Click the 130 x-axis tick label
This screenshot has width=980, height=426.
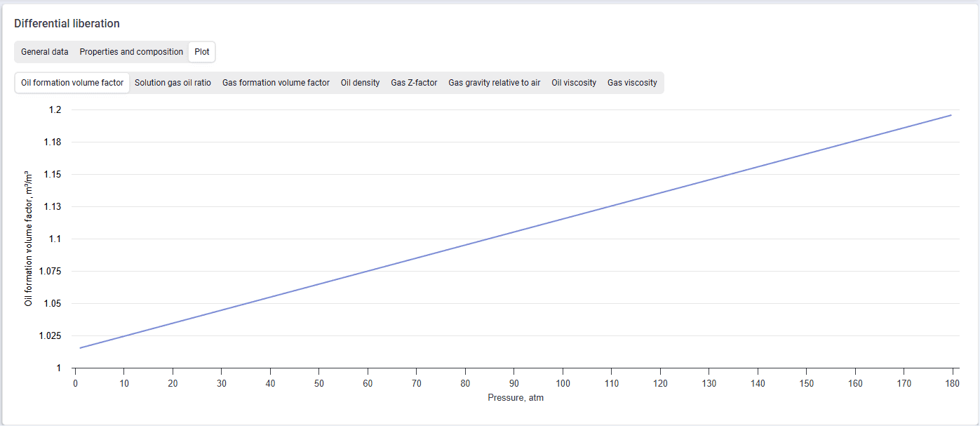pyautogui.click(x=709, y=383)
